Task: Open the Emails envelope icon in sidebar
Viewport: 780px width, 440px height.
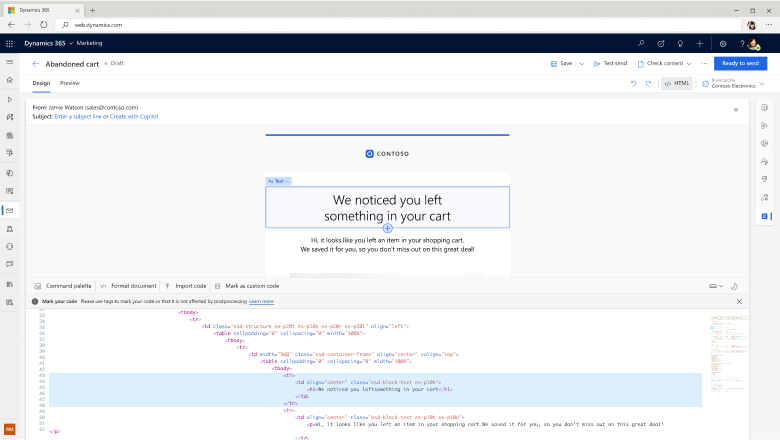Action: 9,210
